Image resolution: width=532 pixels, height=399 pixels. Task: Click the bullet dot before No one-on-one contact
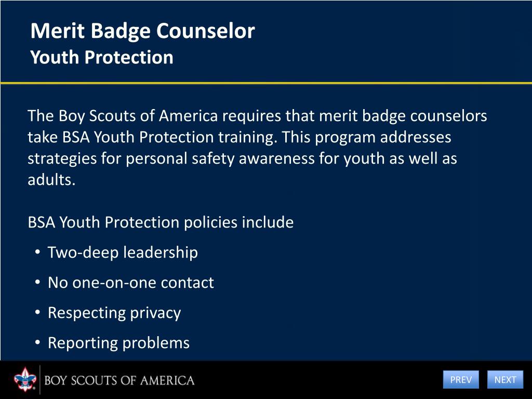[x=37, y=282]
